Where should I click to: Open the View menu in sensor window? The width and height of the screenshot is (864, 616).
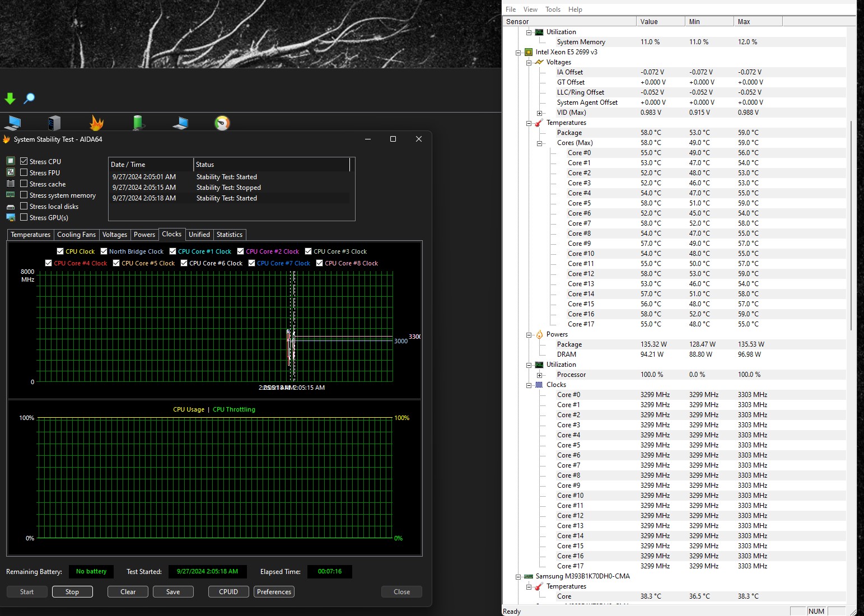[x=530, y=10]
